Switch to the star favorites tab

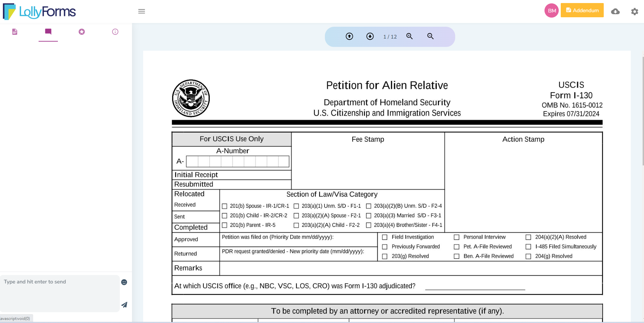(x=82, y=32)
